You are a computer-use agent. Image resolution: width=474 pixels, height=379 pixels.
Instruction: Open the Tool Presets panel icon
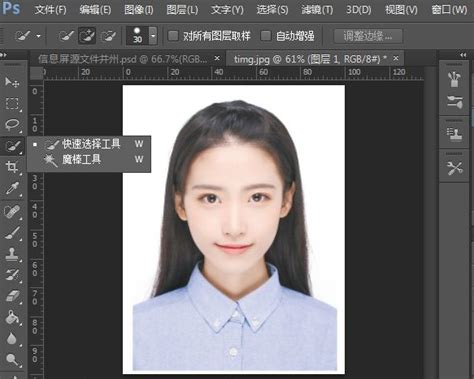click(455, 168)
